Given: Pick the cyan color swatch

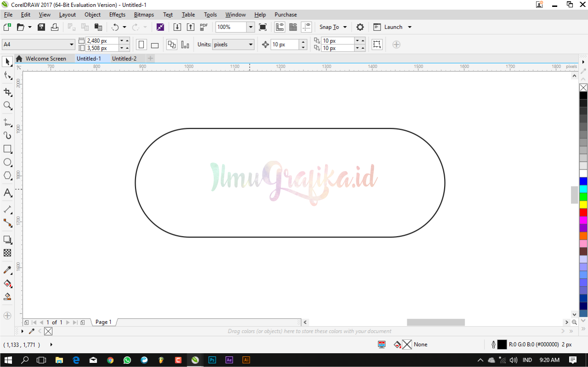Looking at the screenshot, I should point(583,189).
